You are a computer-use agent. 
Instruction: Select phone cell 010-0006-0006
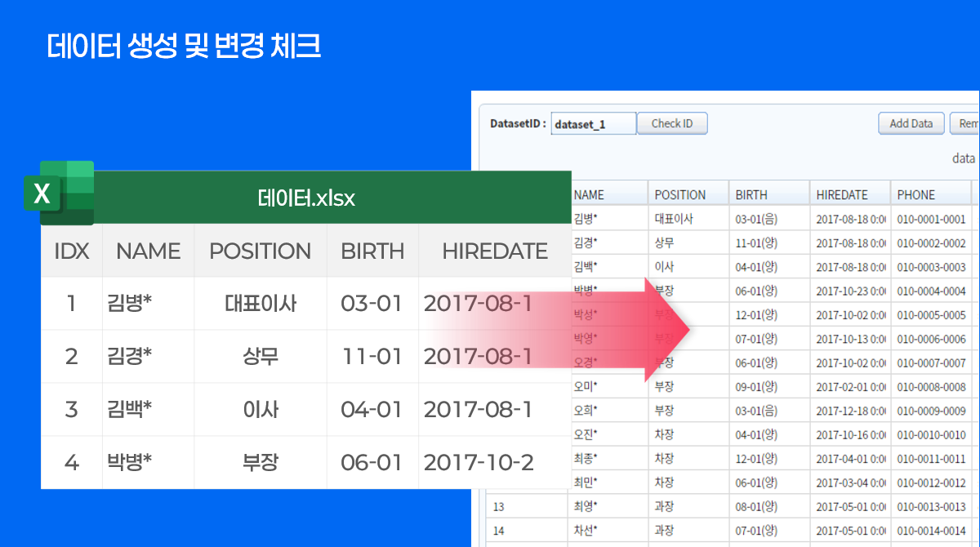pyautogui.click(x=932, y=339)
